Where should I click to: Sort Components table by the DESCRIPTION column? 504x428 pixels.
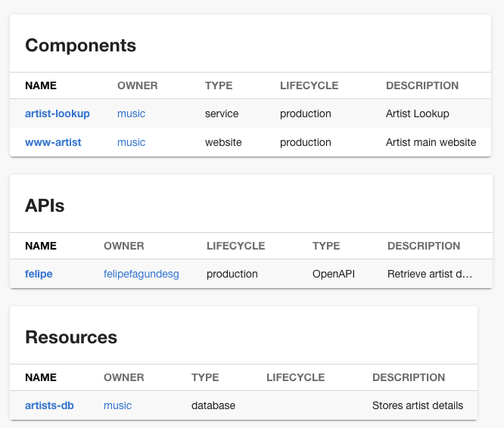pyautogui.click(x=422, y=86)
